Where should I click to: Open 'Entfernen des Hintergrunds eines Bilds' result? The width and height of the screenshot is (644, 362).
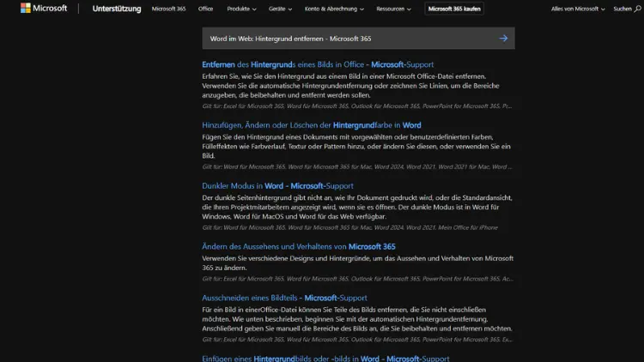[x=318, y=64]
